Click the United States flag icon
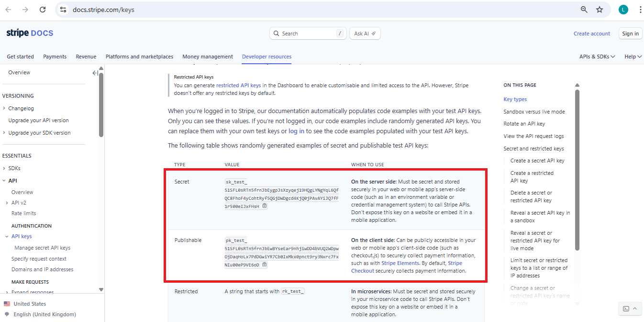The image size is (644, 322). [7, 304]
